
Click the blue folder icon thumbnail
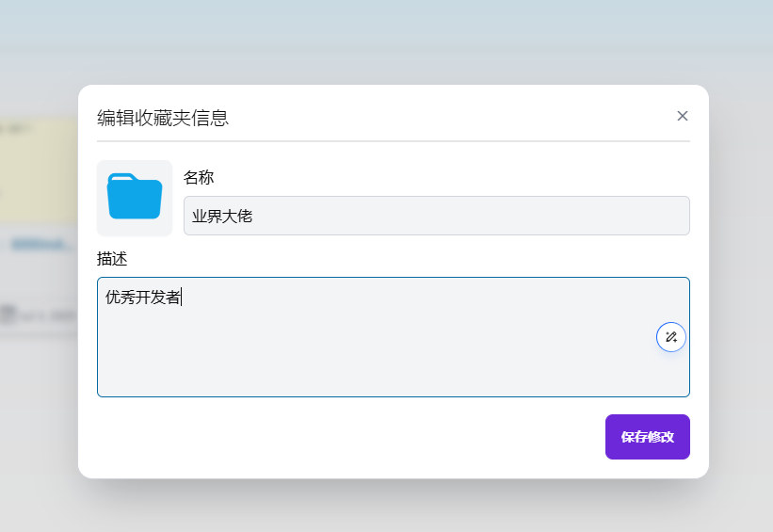pos(135,198)
